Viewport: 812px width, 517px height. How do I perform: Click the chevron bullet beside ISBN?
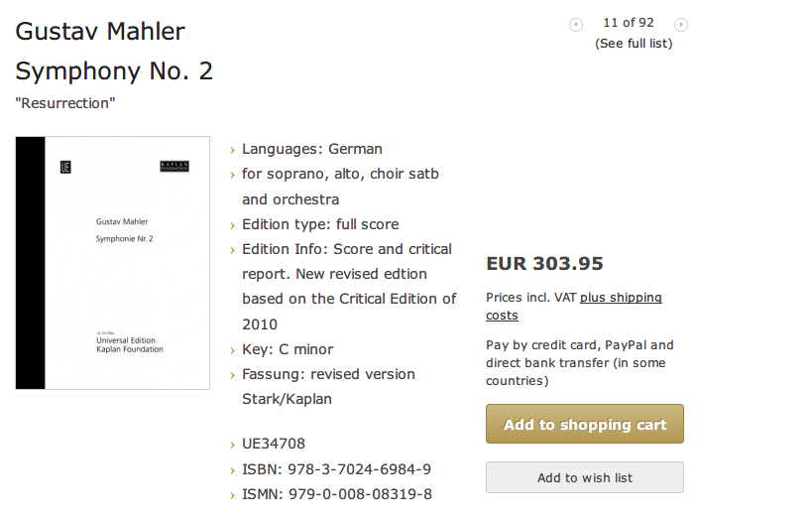pyautogui.click(x=233, y=470)
